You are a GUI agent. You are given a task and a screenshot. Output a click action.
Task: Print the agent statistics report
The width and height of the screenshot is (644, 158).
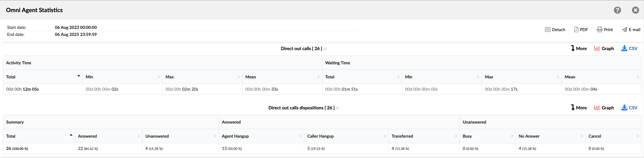605,30
